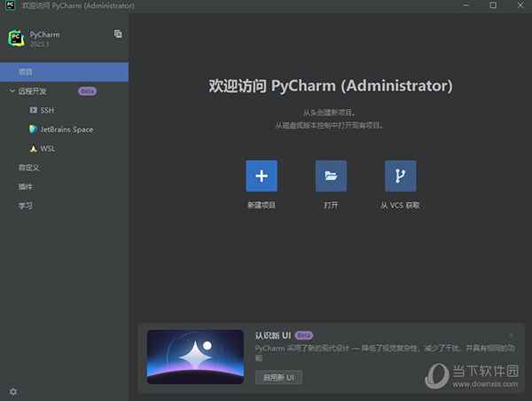Click the PyCharm logo in sidebar header
The image size is (532, 401).
pyautogui.click(x=16, y=38)
